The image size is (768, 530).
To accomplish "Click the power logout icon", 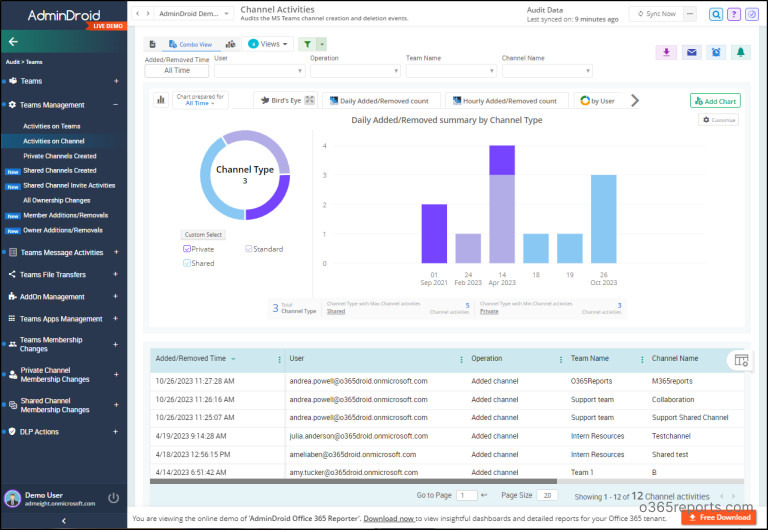I will pos(113,498).
